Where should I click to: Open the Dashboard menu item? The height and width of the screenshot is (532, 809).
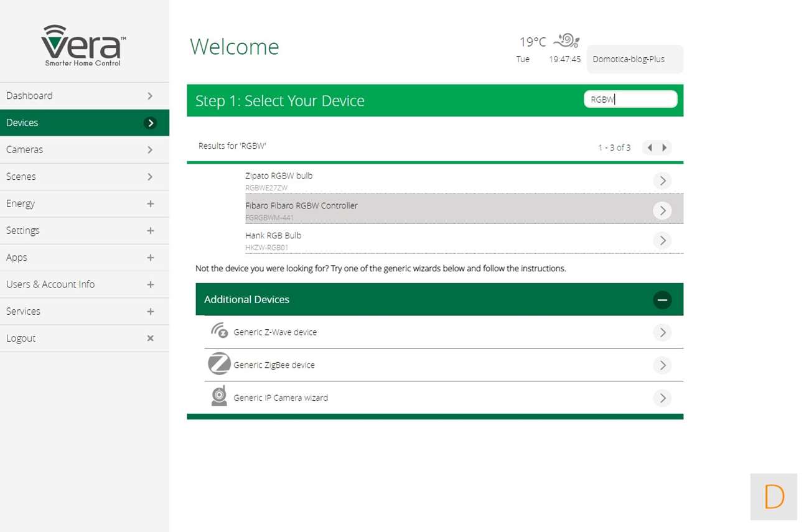[x=84, y=96]
